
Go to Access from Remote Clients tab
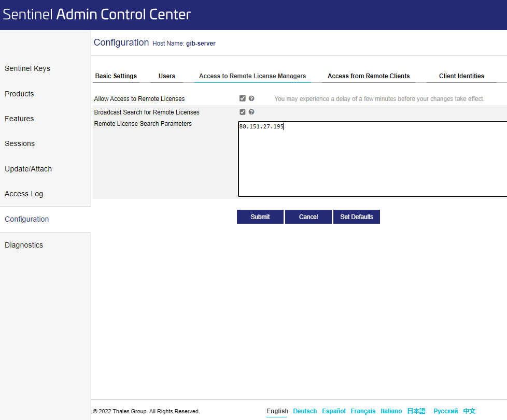(x=369, y=76)
